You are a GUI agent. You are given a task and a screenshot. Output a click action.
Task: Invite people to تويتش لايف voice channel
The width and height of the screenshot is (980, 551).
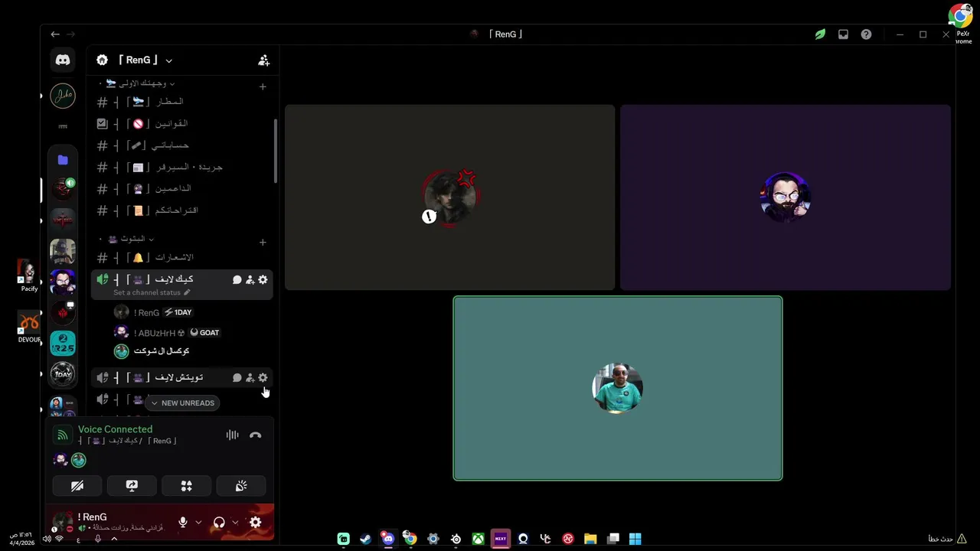(x=250, y=378)
